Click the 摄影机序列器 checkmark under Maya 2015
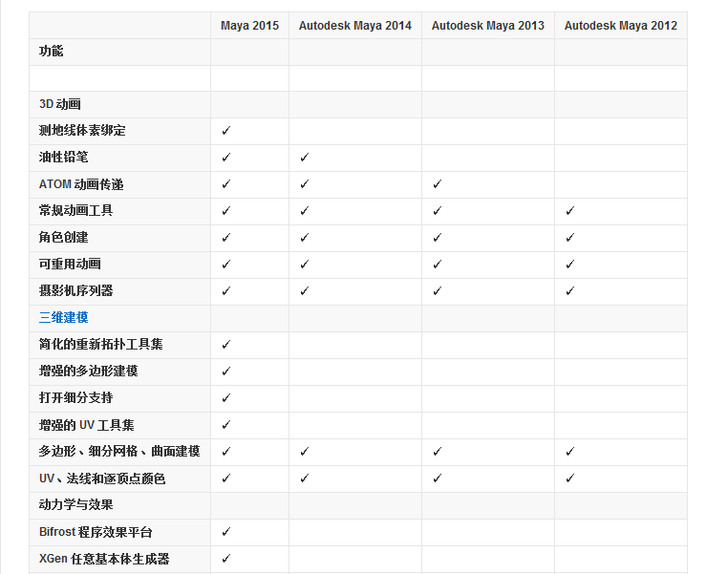Image resolution: width=728 pixels, height=574 pixels. [226, 291]
